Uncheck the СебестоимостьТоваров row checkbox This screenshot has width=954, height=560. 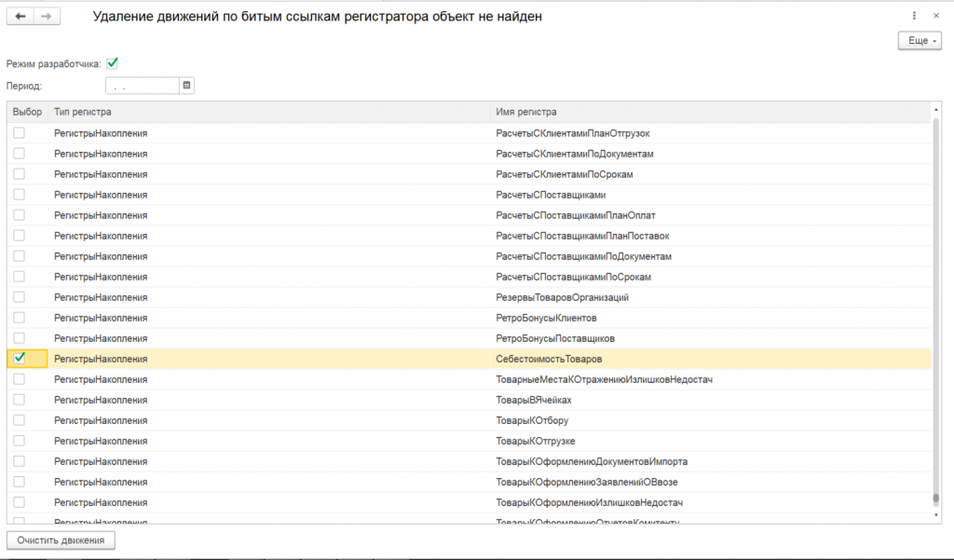(x=19, y=358)
